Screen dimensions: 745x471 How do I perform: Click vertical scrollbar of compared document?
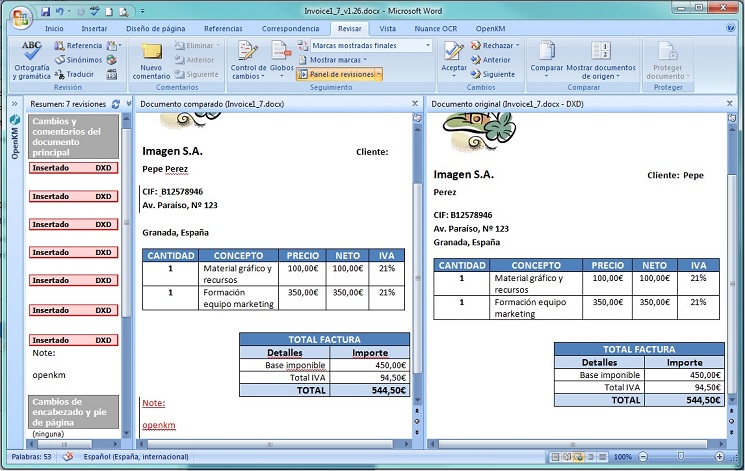coord(417,276)
